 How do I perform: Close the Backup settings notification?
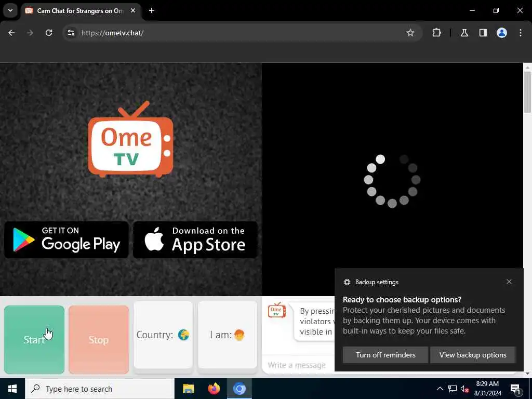click(x=509, y=282)
